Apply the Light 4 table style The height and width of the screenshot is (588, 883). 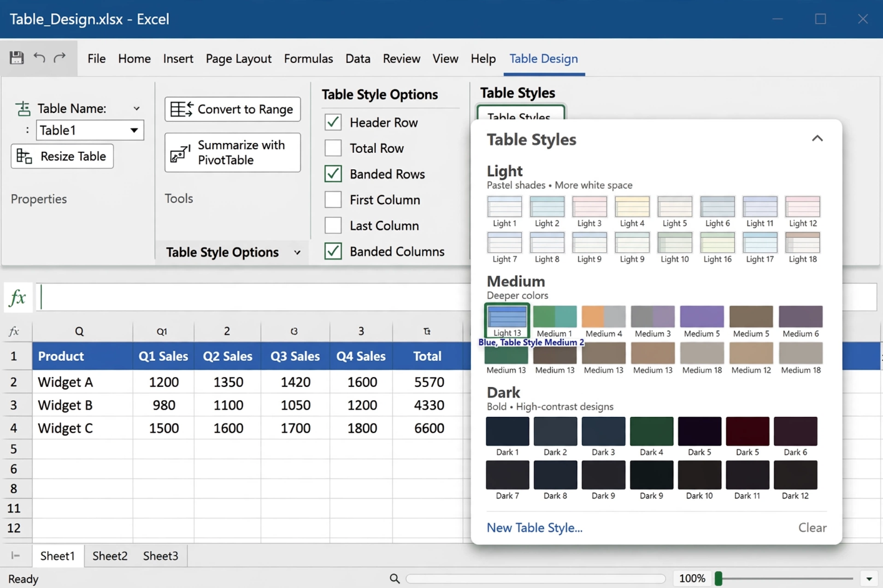click(632, 207)
